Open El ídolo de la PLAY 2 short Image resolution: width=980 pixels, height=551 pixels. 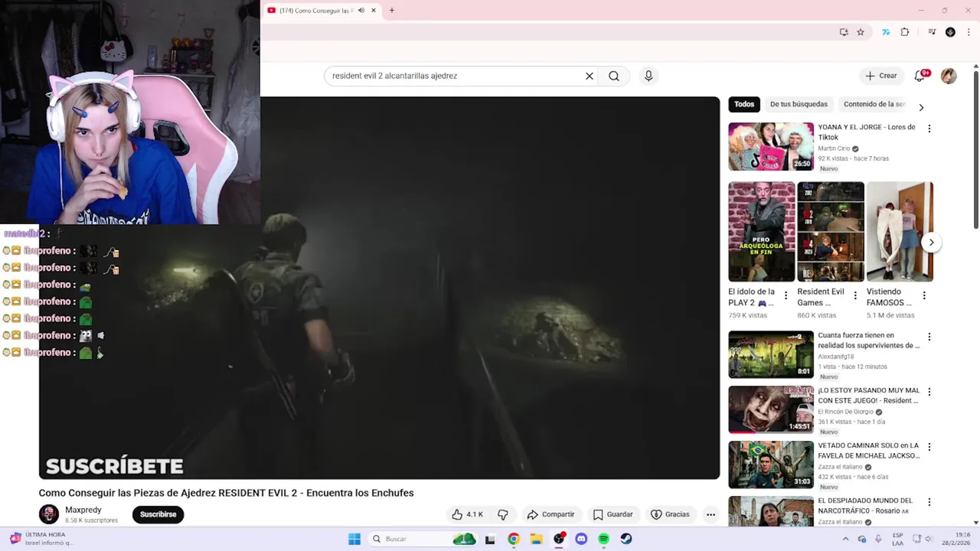pyautogui.click(x=762, y=231)
